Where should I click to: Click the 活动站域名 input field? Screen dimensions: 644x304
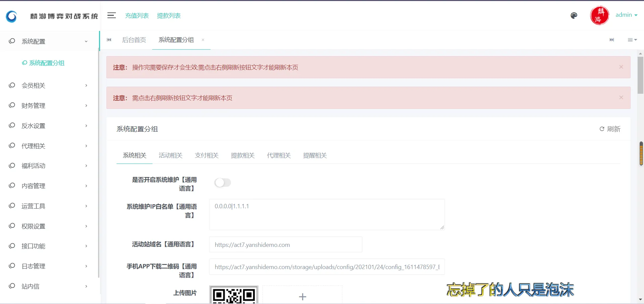tap(285, 245)
